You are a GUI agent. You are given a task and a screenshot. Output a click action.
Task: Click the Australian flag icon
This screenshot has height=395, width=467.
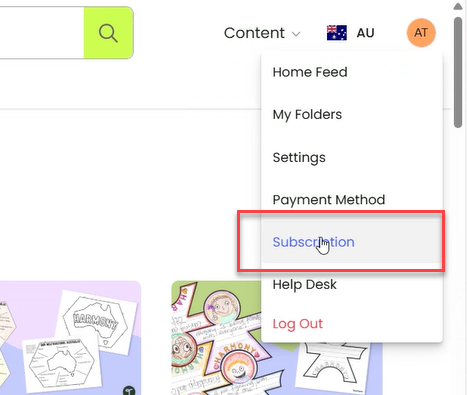coord(337,33)
